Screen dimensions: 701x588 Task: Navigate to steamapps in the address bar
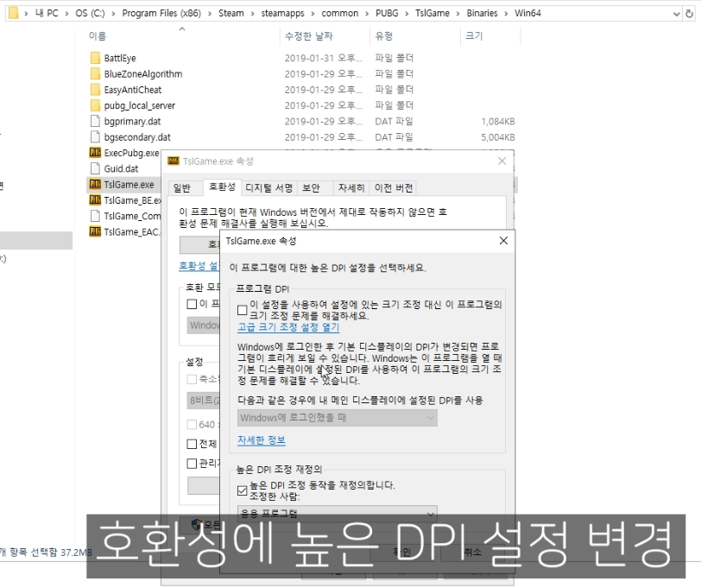(282, 14)
